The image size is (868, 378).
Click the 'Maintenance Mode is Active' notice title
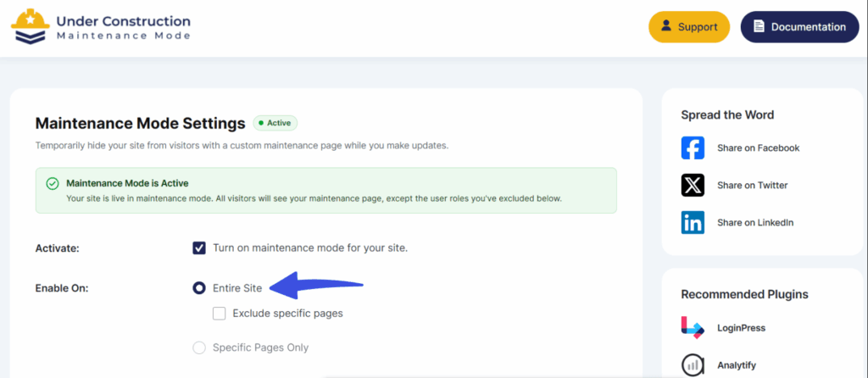[127, 182]
